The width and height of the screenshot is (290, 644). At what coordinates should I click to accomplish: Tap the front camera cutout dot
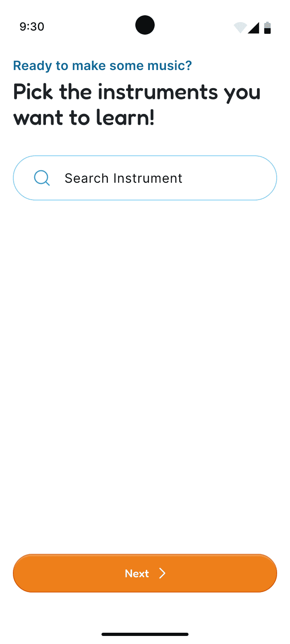click(x=145, y=25)
